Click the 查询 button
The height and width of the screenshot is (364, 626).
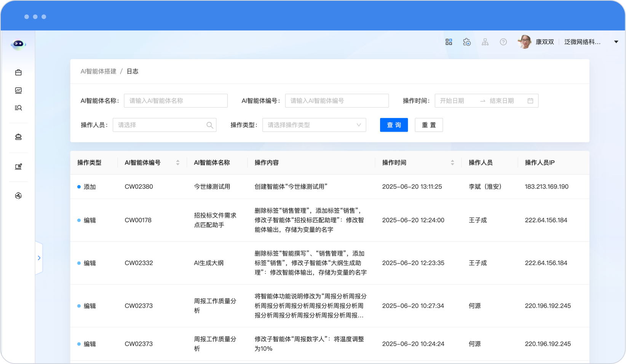point(394,125)
